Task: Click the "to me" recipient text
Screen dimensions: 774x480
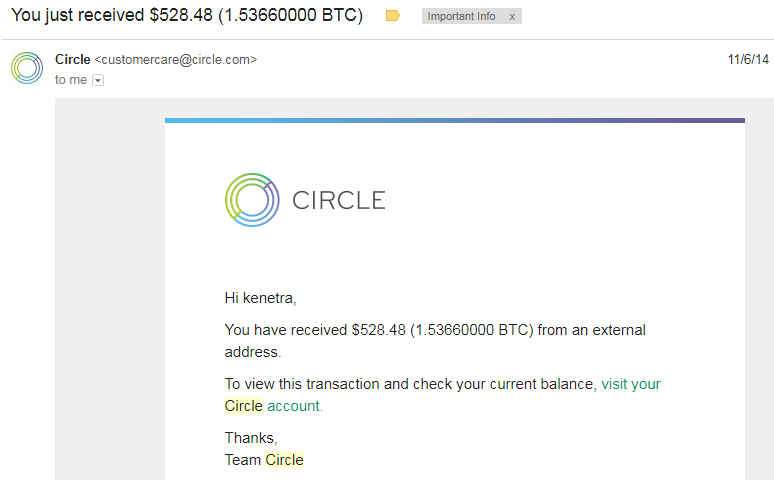Action: tap(71, 80)
